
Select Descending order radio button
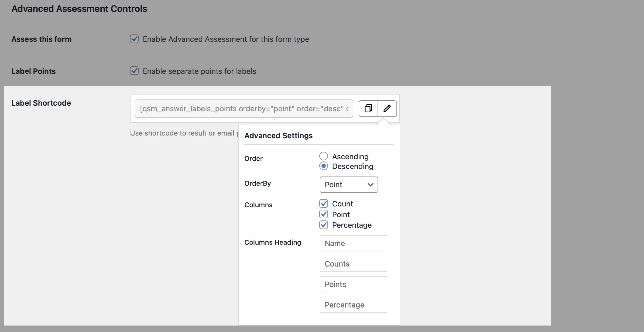(324, 166)
